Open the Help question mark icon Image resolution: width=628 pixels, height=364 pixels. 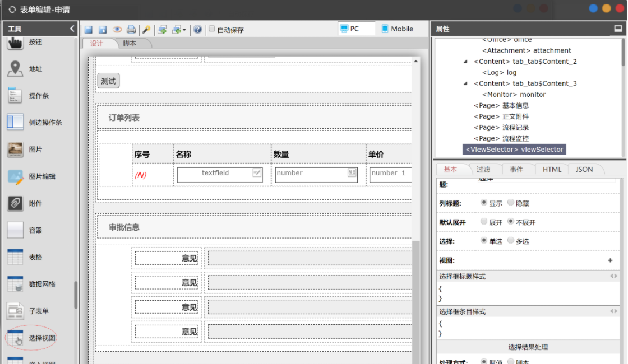click(x=197, y=30)
